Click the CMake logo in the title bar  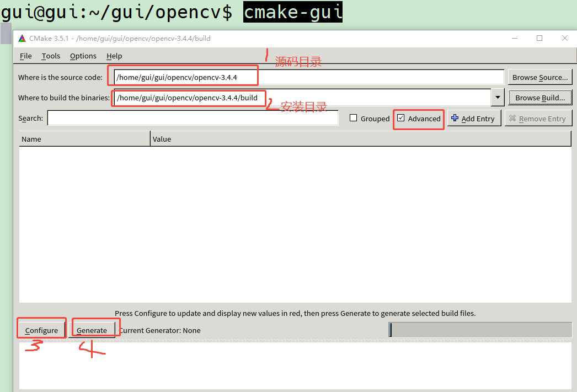(x=22, y=38)
